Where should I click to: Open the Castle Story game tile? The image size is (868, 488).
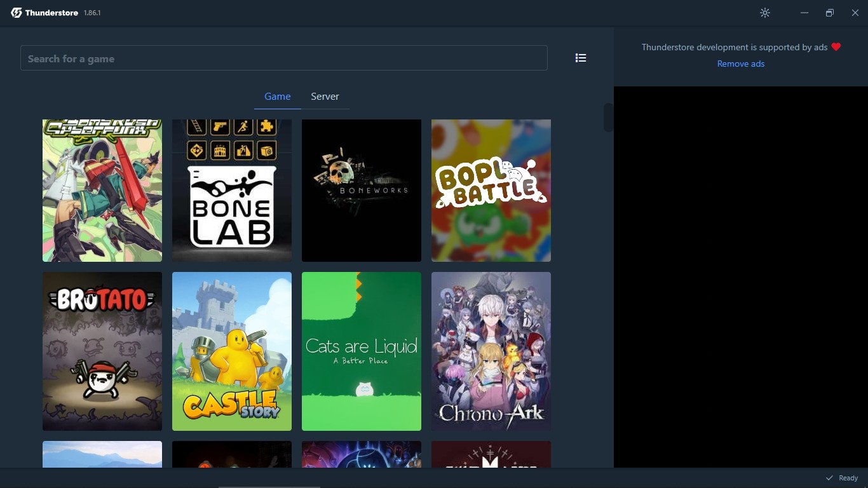pos(232,351)
